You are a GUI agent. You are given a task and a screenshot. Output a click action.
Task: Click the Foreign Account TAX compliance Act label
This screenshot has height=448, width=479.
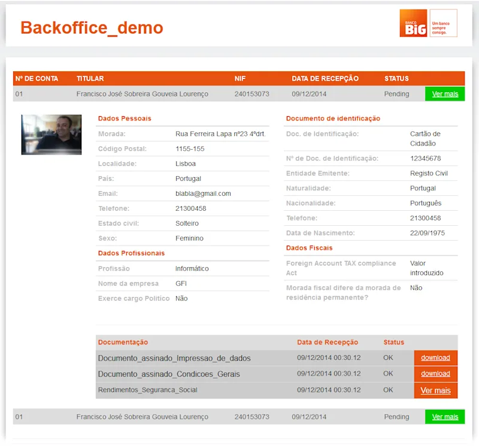(x=341, y=268)
